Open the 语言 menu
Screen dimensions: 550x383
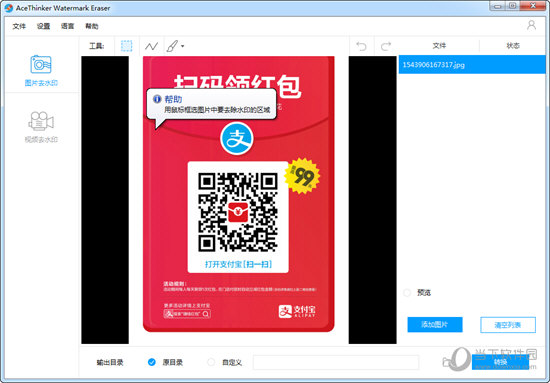pos(67,26)
